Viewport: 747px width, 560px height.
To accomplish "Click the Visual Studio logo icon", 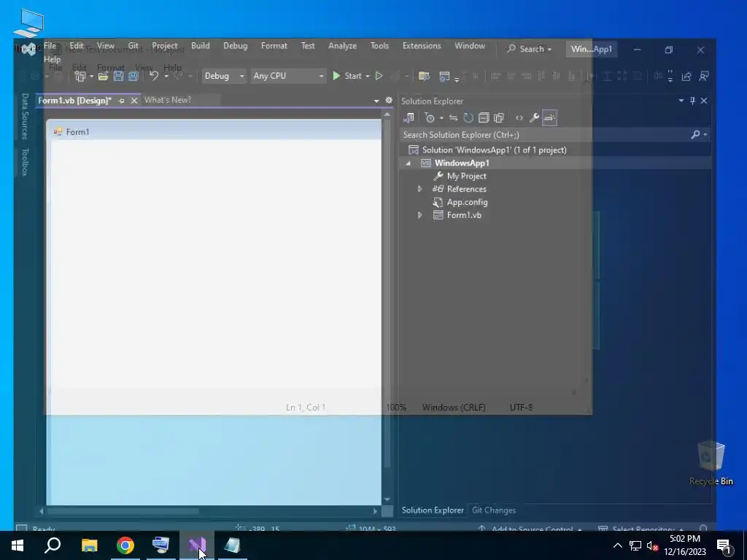I will tap(28, 49).
